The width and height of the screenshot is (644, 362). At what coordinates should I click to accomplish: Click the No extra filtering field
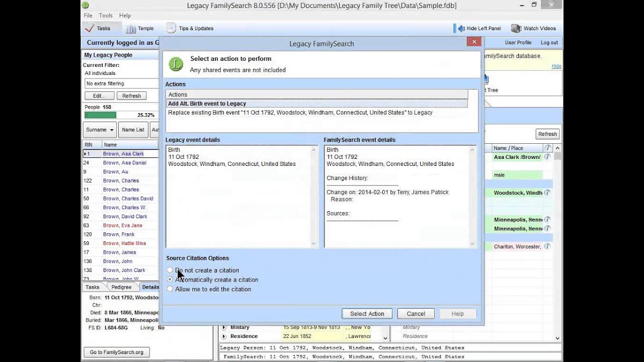[121, 83]
